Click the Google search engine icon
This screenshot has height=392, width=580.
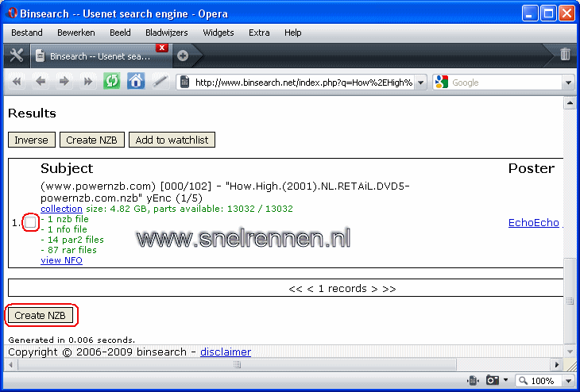(x=441, y=82)
